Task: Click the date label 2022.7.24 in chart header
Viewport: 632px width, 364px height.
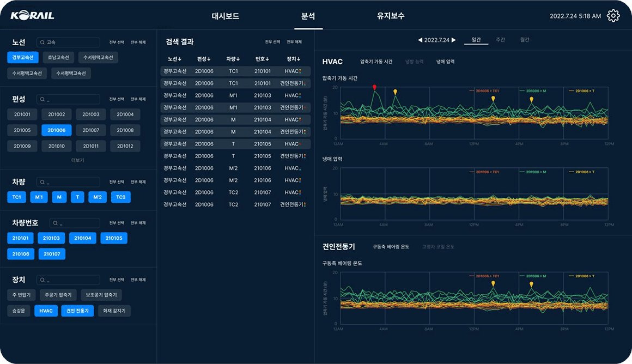Action: tap(436, 40)
